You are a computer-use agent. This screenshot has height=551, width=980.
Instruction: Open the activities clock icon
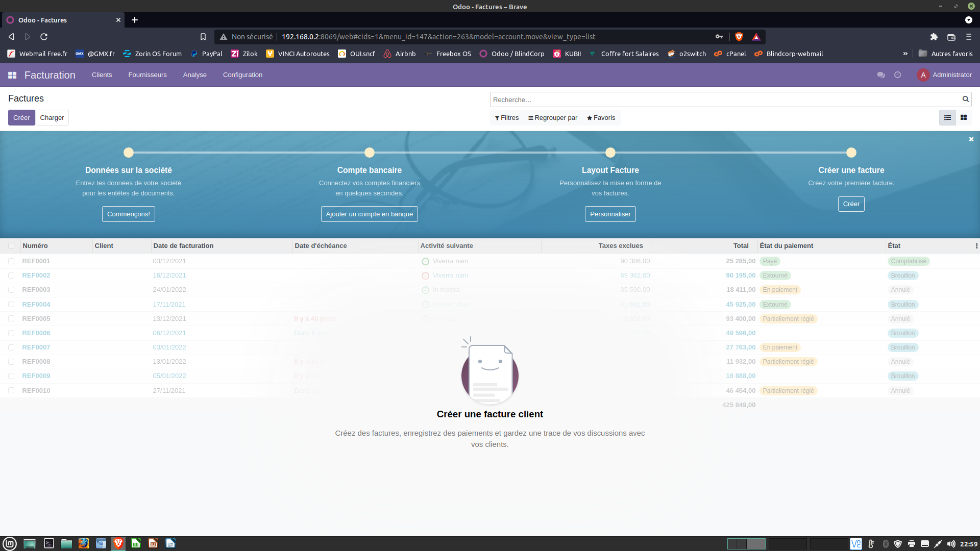tap(897, 75)
